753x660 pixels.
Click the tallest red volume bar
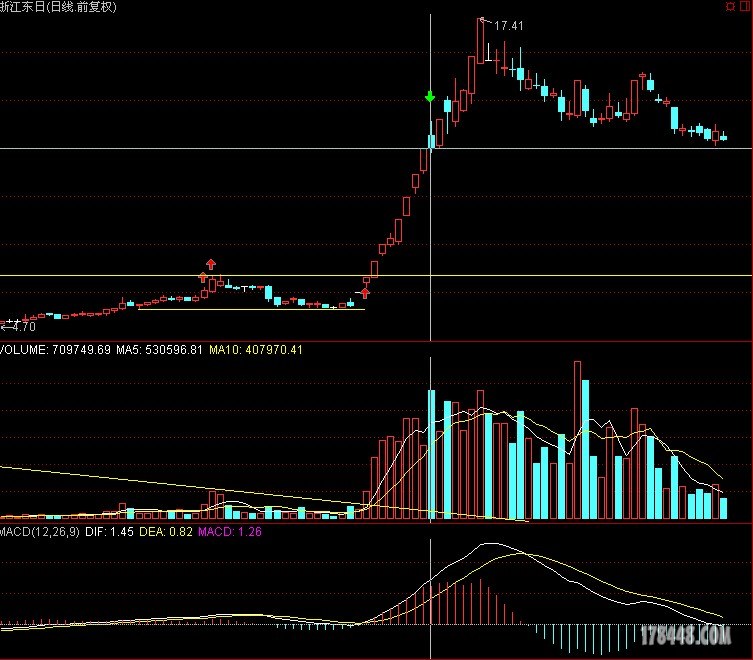577,440
